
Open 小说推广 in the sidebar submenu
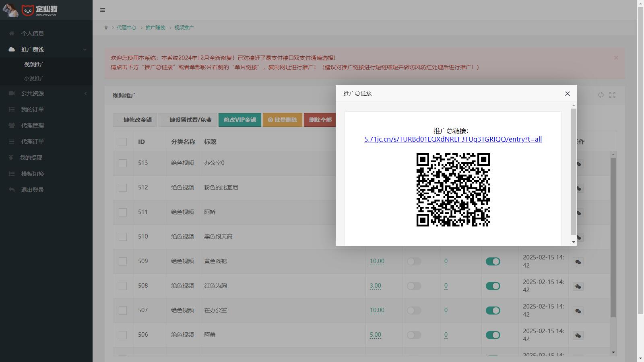click(x=35, y=78)
